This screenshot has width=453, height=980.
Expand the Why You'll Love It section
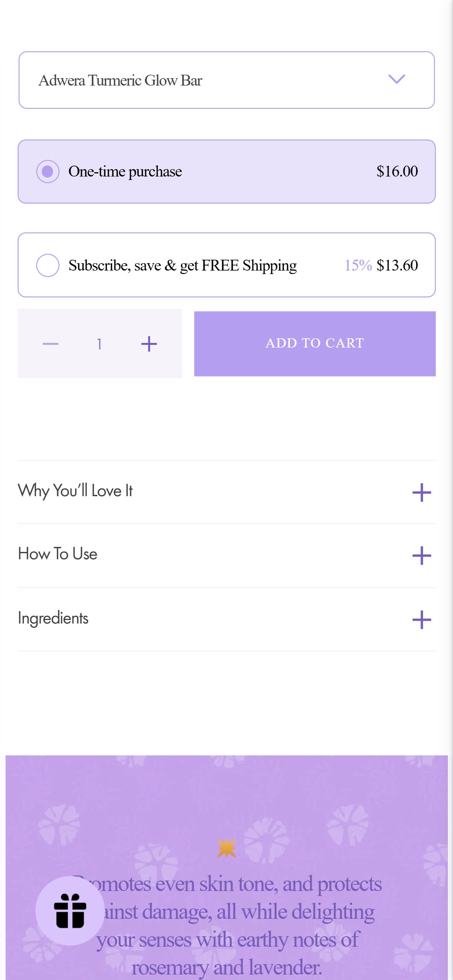226,492
